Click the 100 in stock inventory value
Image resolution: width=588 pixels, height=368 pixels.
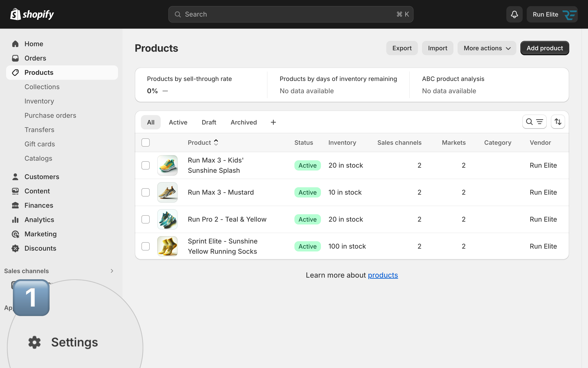(347, 246)
